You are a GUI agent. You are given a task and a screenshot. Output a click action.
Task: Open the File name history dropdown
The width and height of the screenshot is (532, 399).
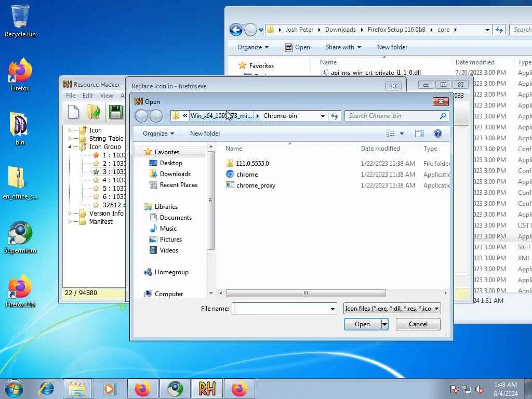(332, 309)
